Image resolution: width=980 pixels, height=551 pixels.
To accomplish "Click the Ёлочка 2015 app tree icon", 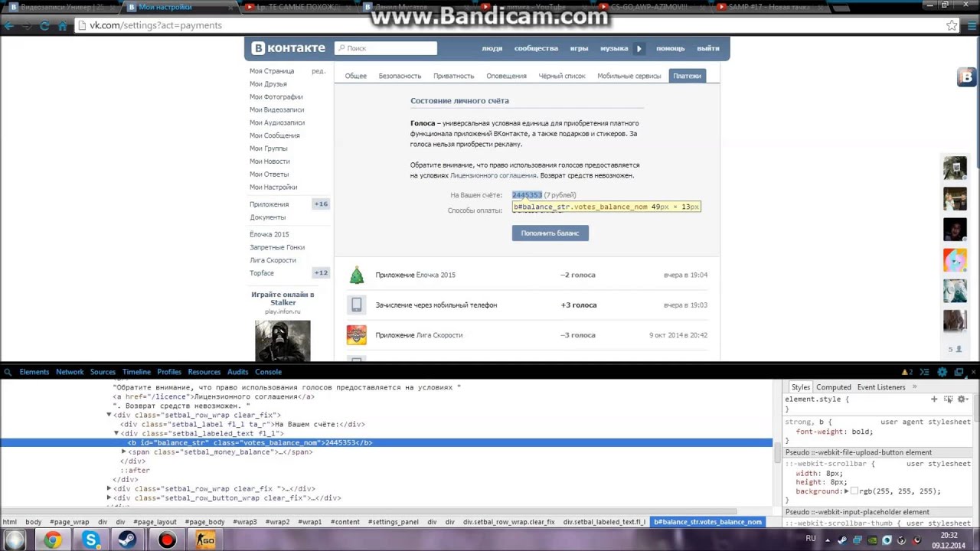I will [357, 275].
